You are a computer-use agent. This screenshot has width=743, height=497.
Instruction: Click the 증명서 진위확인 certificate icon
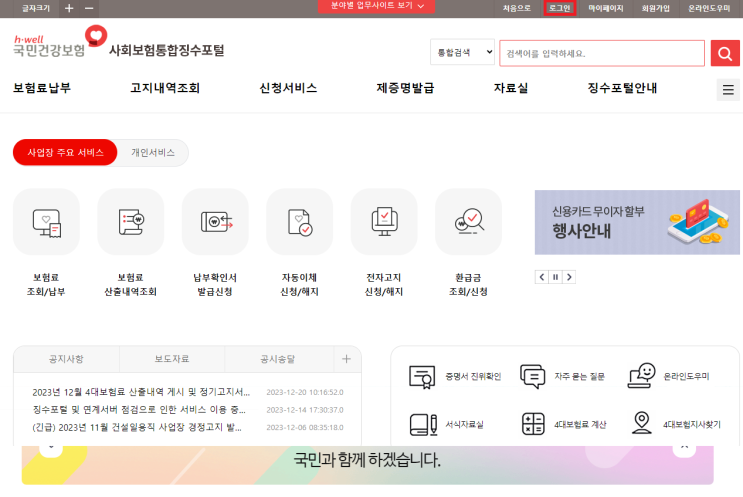point(422,377)
